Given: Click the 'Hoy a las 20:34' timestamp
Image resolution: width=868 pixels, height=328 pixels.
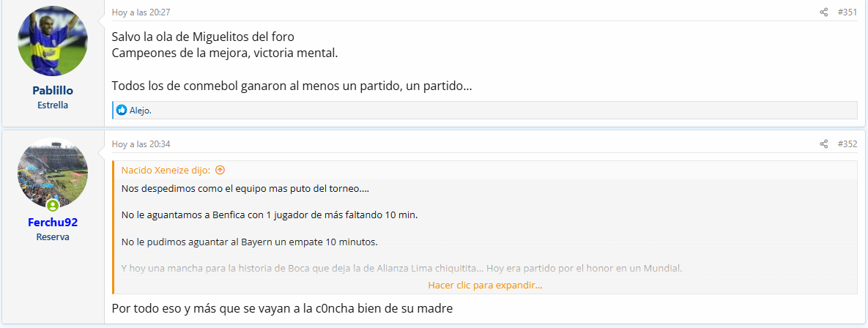Looking at the screenshot, I should tap(141, 143).
